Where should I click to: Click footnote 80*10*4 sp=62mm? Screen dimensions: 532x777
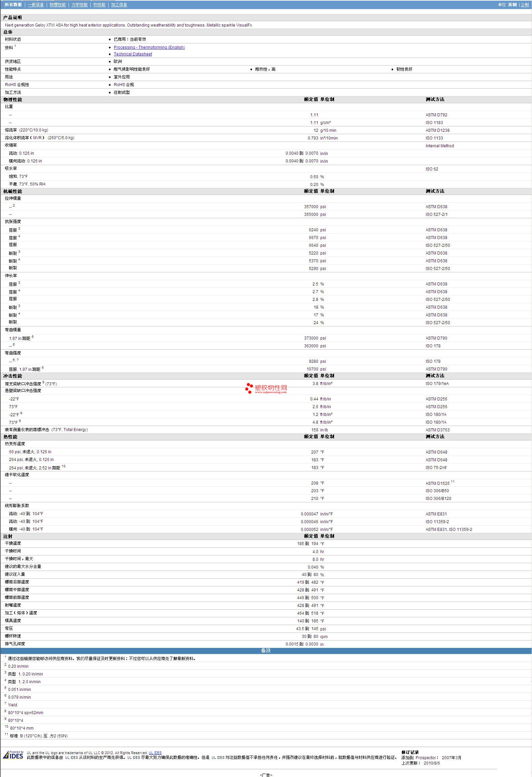coord(26,713)
